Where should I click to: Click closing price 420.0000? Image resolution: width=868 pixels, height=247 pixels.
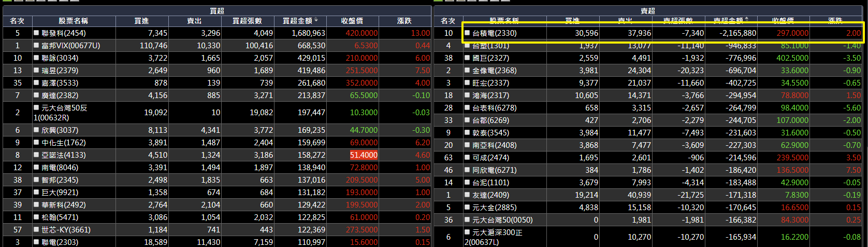coord(361,33)
